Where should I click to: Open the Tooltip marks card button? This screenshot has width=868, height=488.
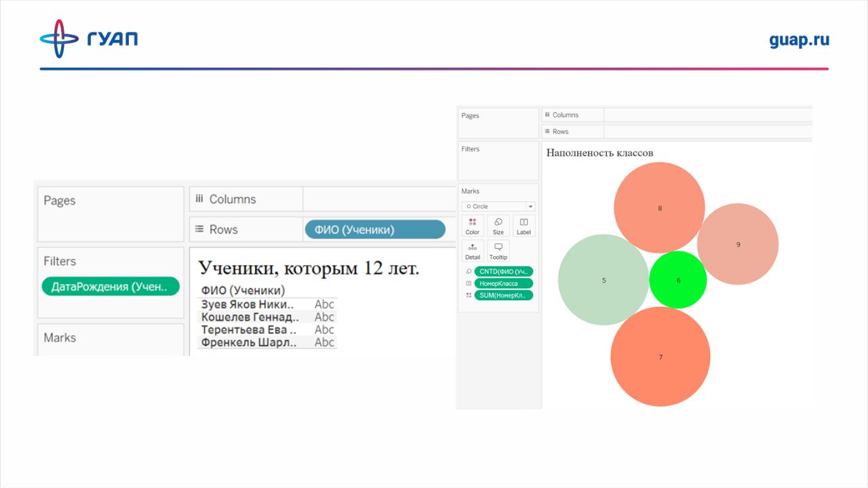(x=498, y=251)
